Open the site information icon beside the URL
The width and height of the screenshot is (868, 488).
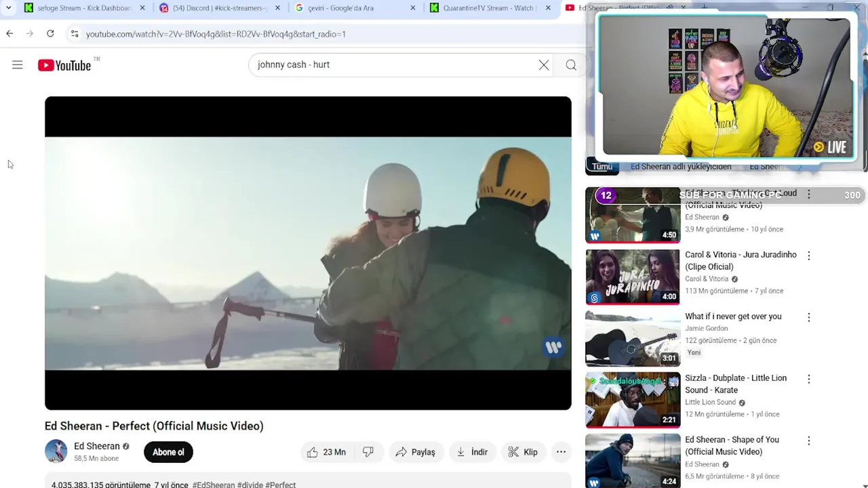[74, 34]
